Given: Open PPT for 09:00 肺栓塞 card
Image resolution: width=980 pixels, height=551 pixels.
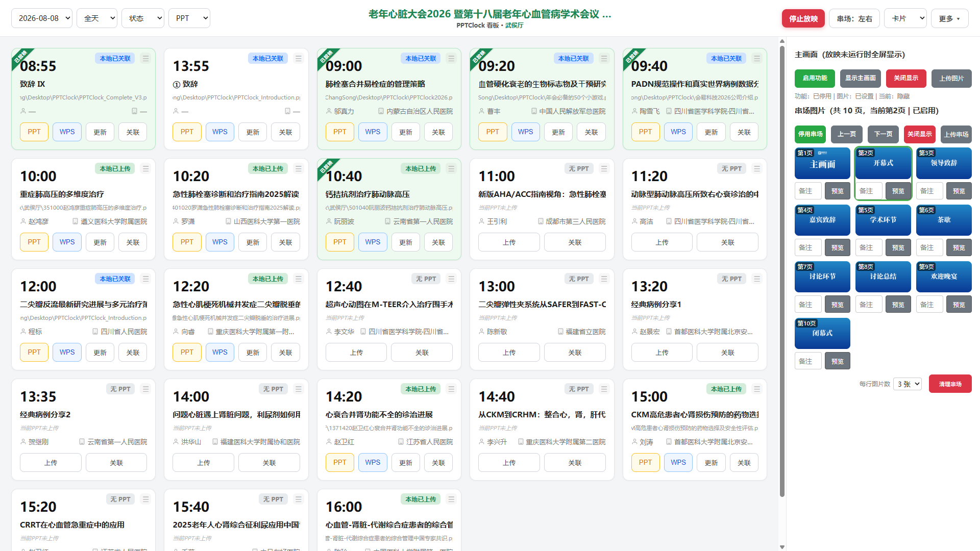Looking at the screenshot, I should coord(340,132).
